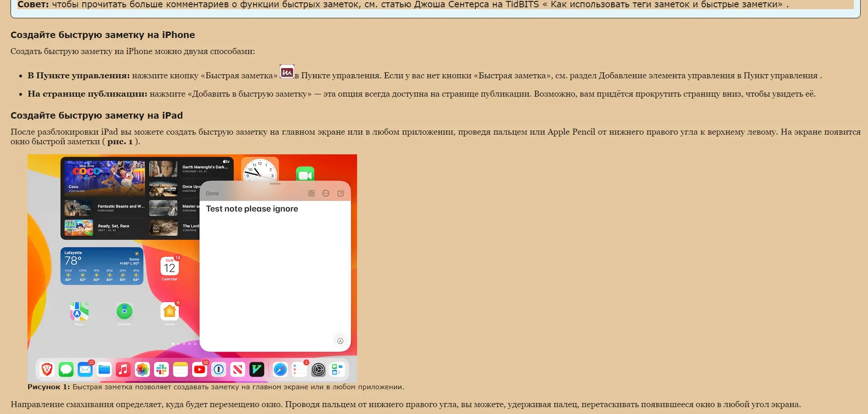Click the 'Рисунок 1:' caption label
The height and width of the screenshot is (414, 868).
[x=49, y=387]
